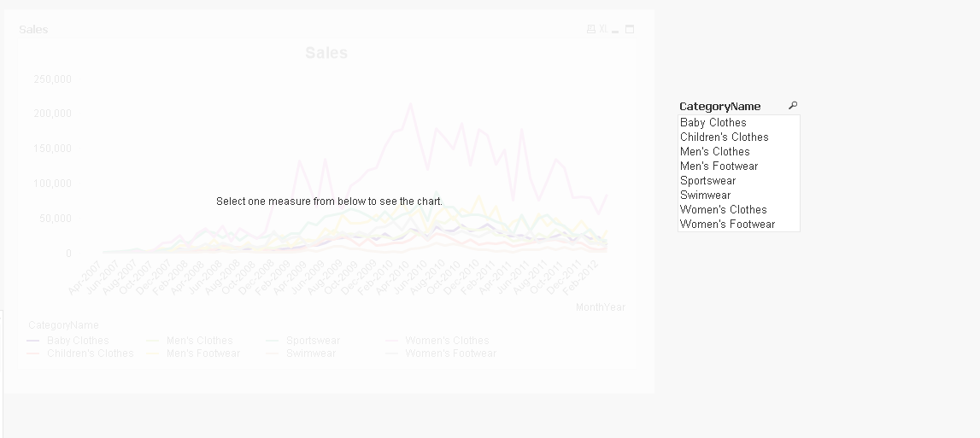This screenshot has width=980, height=438.
Task: Click the Men's Clothes legend color line
Action: click(153, 341)
